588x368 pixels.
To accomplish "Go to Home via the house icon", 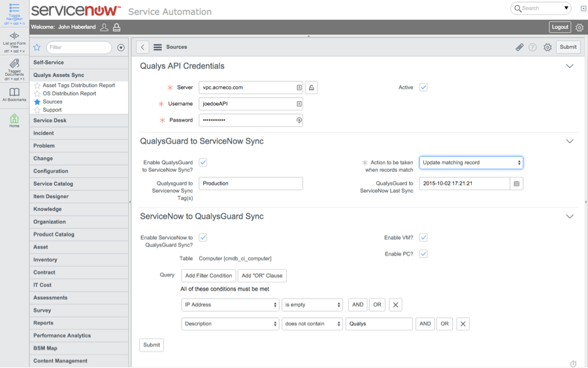I will click(x=14, y=118).
